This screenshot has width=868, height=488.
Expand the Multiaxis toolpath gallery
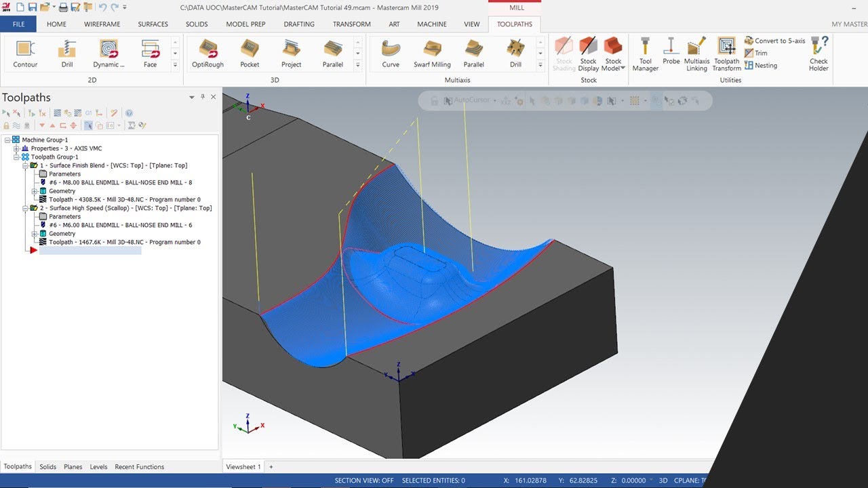(540, 65)
